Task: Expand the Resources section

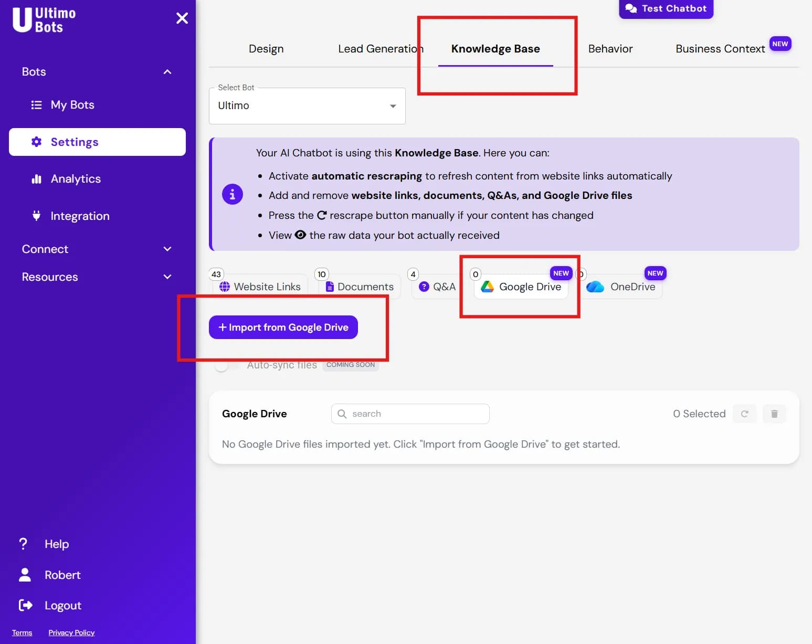Action: pyautogui.click(x=167, y=277)
